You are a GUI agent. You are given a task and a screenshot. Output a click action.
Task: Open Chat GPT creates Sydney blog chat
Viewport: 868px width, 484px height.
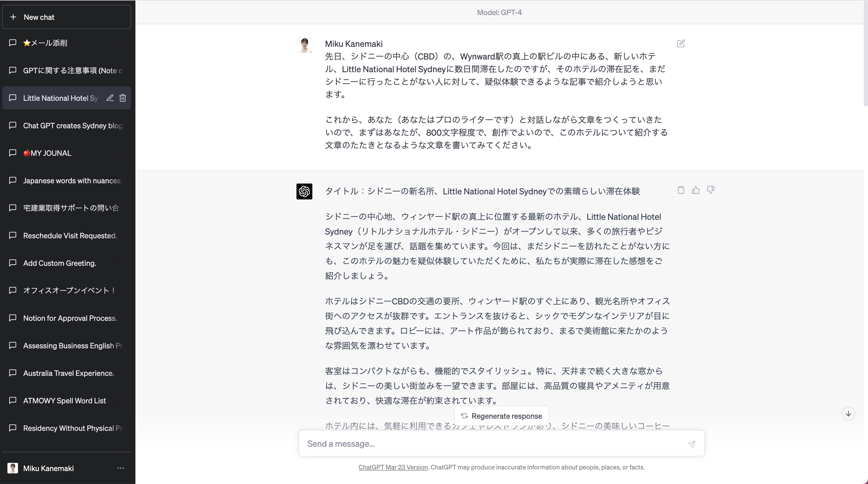66,125
